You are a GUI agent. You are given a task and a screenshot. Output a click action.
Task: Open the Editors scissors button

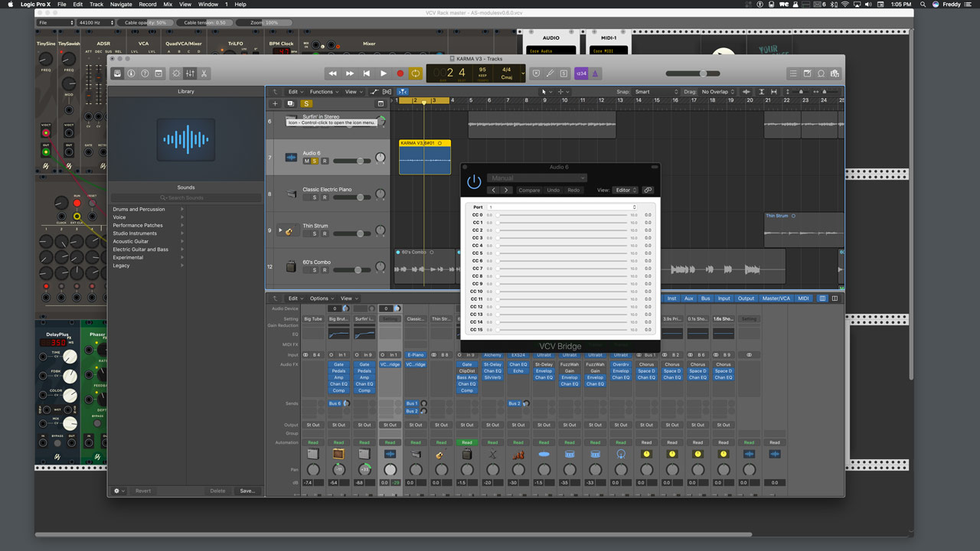tap(204, 73)
